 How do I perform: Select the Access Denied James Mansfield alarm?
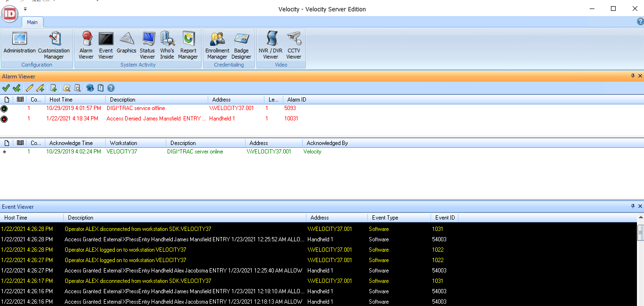pyautogui.click(x=156, y=119)
